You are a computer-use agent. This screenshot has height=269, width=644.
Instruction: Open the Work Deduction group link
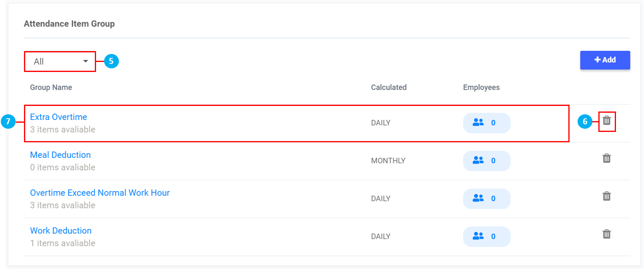click(x=61, y=231)
